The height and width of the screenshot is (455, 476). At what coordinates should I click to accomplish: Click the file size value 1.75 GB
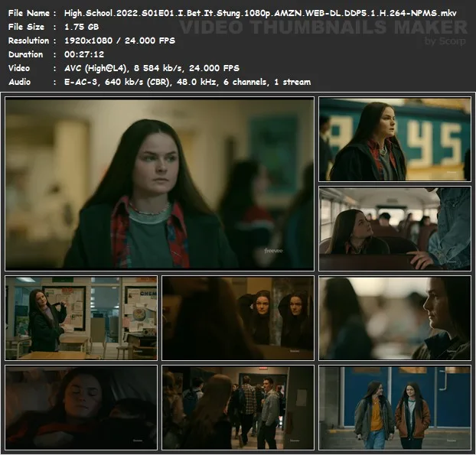81,27
